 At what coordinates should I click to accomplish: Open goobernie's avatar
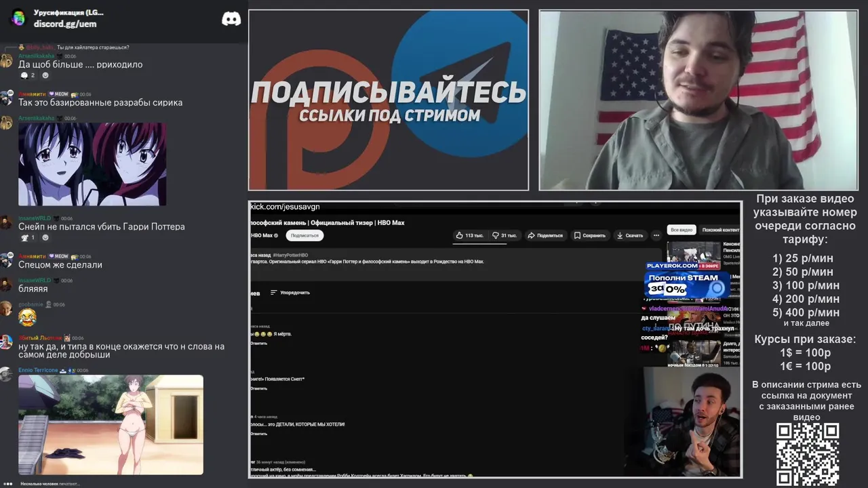[6, 308]
